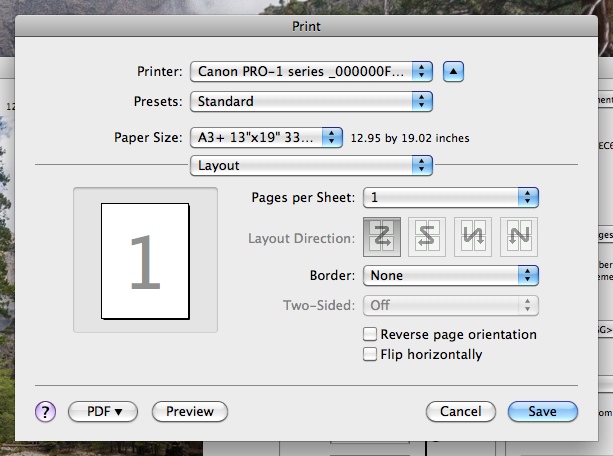Toggle the Flip horizontally checkbox
613x456 pixels.
point(371,355)
